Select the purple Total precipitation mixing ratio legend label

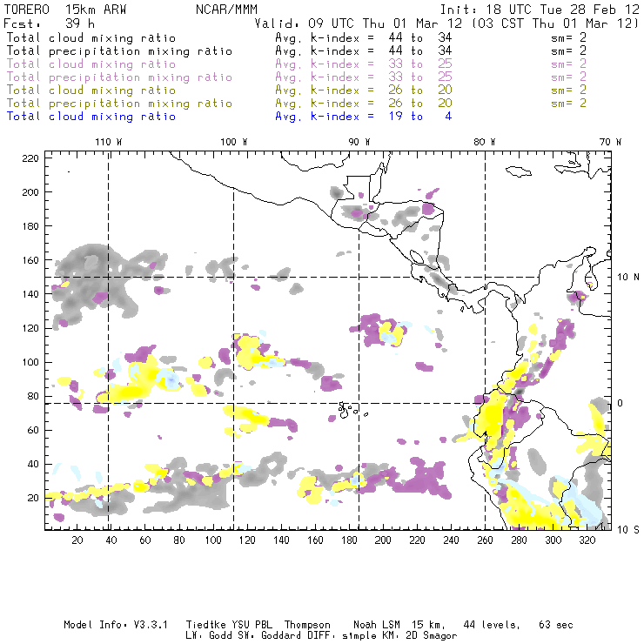(119, 77)
